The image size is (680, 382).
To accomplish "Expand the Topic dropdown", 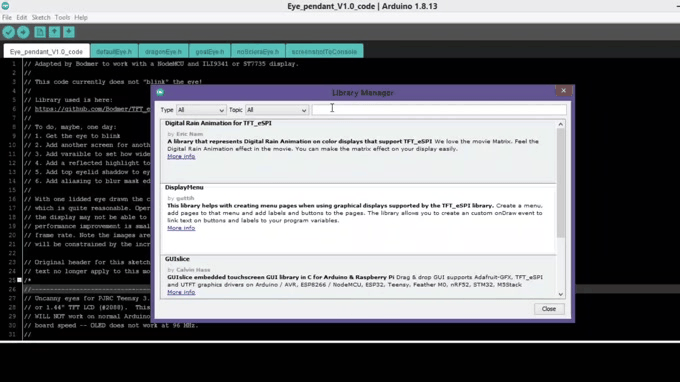I will point(277,110).
